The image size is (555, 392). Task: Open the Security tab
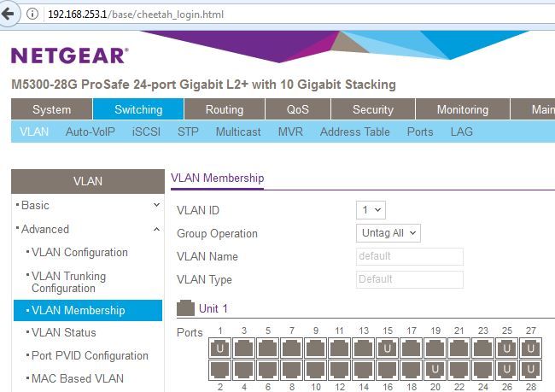[373, 109]
